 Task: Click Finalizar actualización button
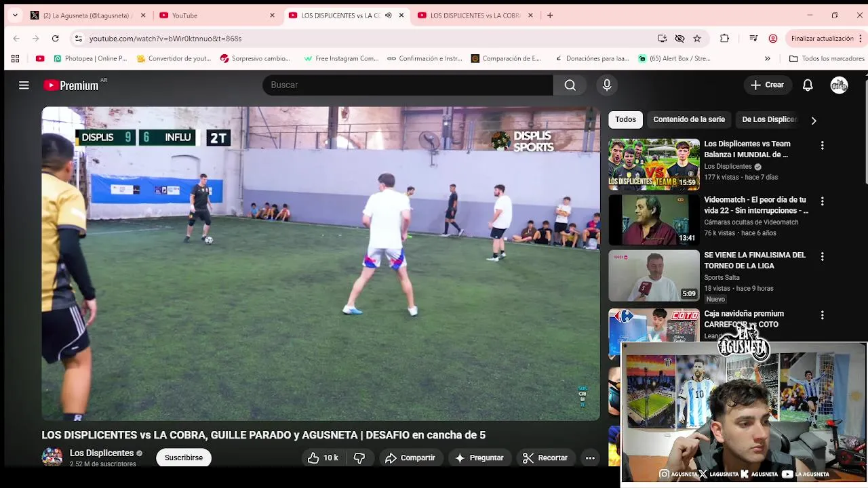[826, 39]
